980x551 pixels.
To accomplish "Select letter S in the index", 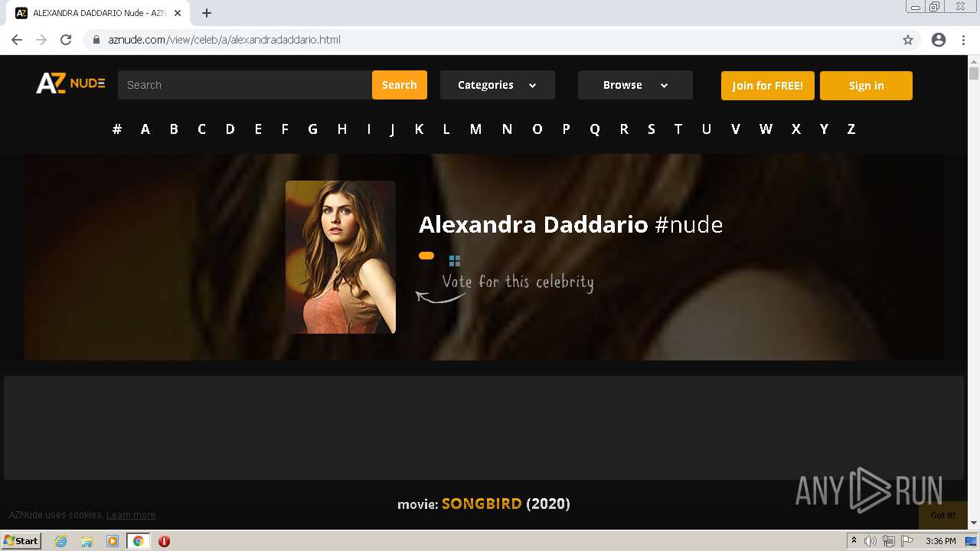I will point(652,129).
